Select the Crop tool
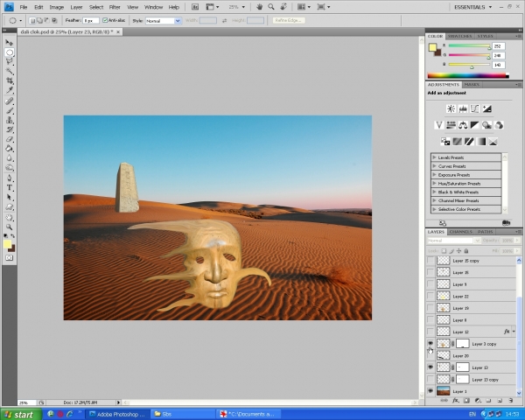 tap(10, 80)
